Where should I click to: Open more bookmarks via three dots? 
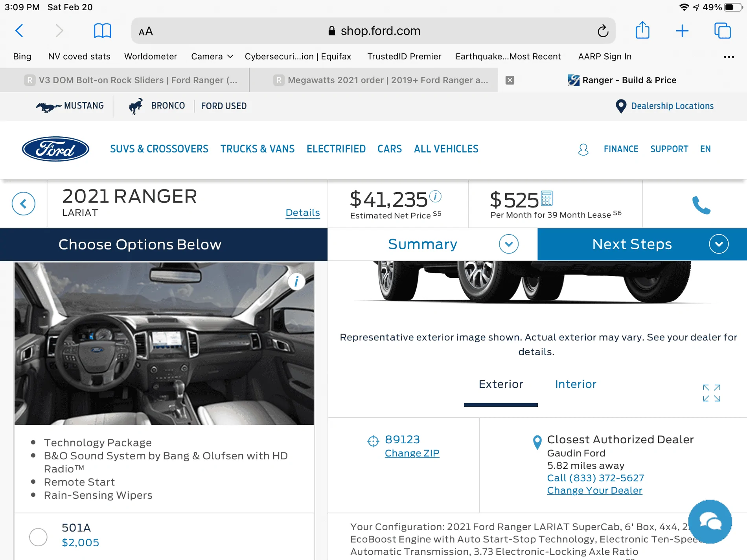(x=729, y=57)
